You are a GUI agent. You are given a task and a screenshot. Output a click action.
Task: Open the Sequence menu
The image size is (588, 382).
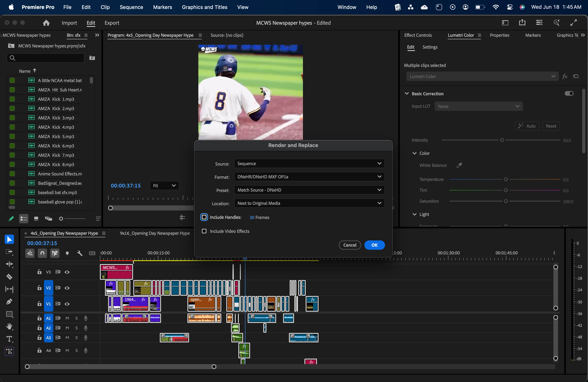[131, 7]
